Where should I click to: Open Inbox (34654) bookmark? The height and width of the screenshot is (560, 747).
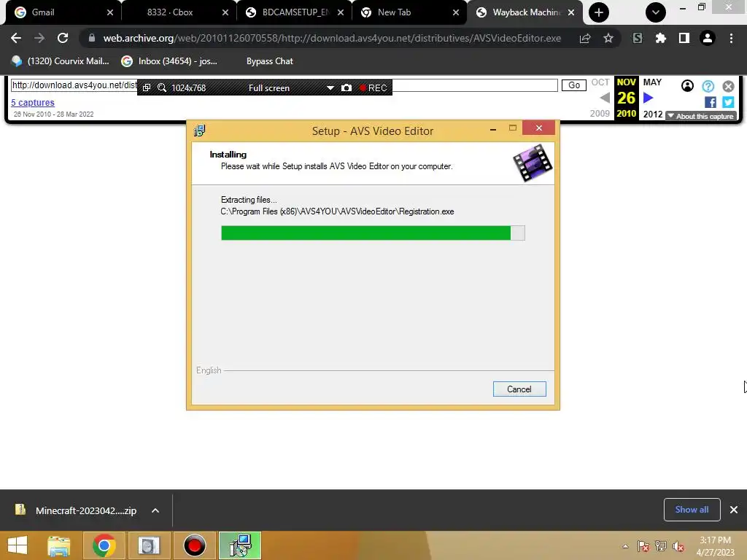coord(169,61)
